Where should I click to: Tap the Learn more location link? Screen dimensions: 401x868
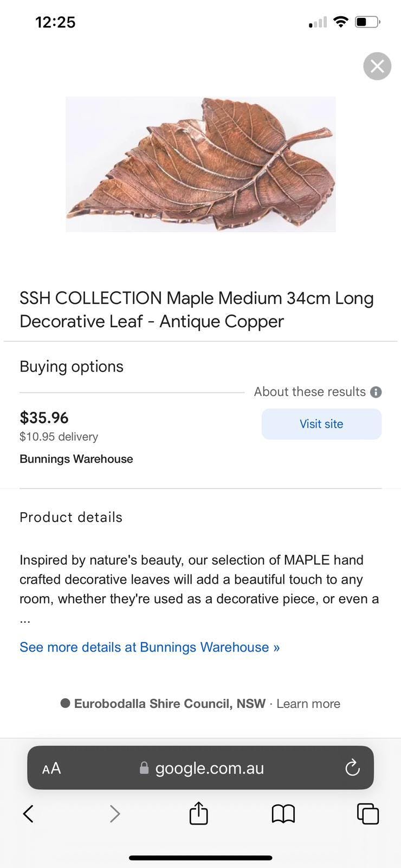coord(308,704)
